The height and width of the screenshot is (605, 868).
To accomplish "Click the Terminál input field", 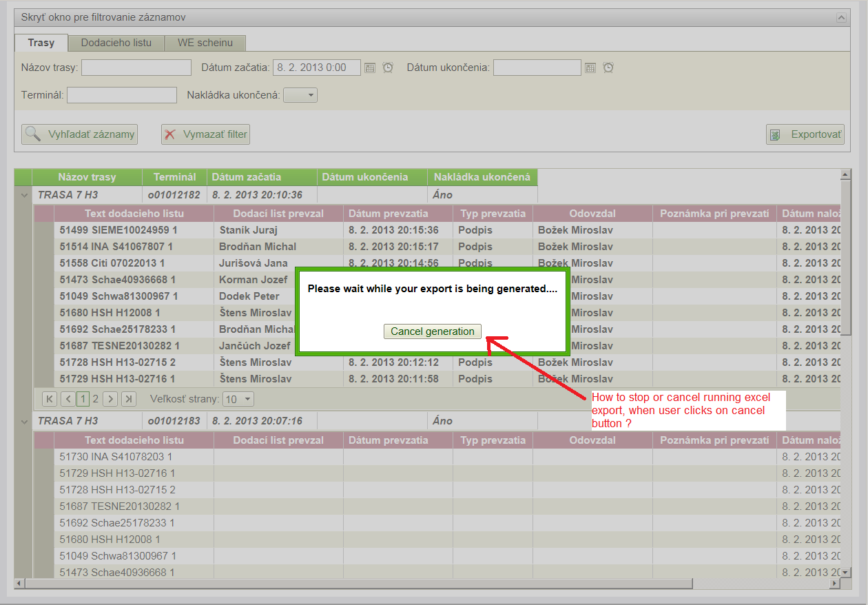I will point(122,95).
